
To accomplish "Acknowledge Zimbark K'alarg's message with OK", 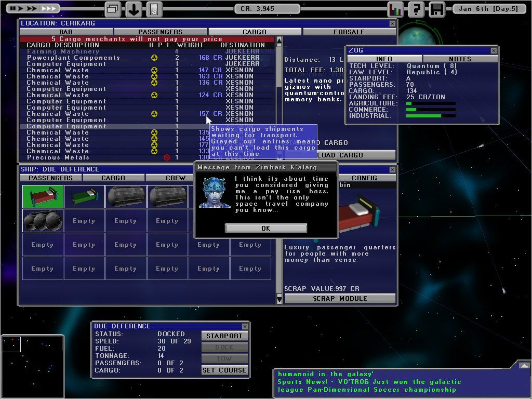I will tap(265, 228).
